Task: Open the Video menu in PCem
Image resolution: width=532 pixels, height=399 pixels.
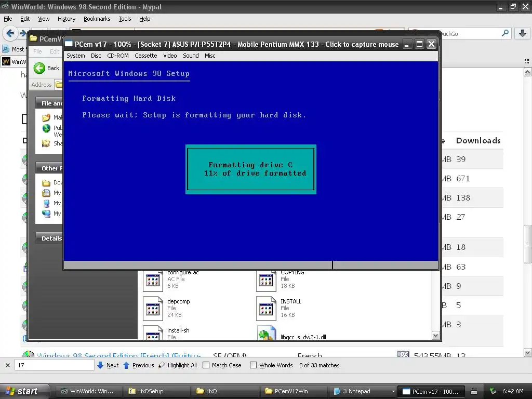Action: click(x=170, y=56)
